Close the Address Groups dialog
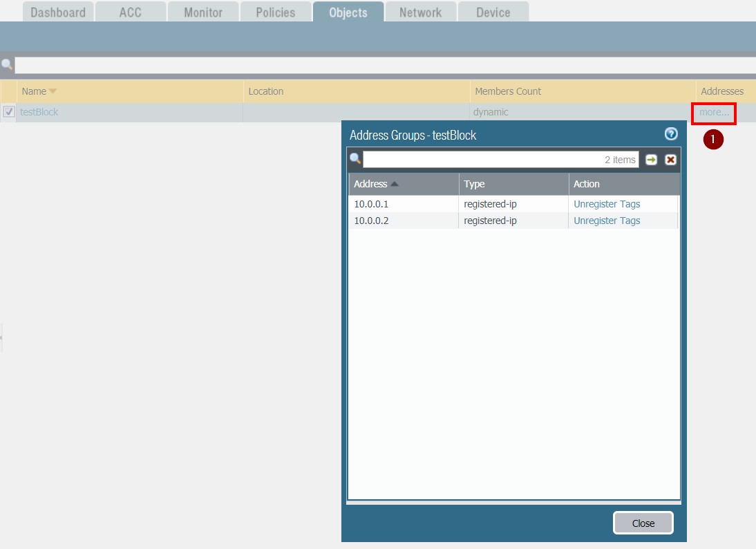Viewport: 756px width, 549px height. tap(643, 523)
